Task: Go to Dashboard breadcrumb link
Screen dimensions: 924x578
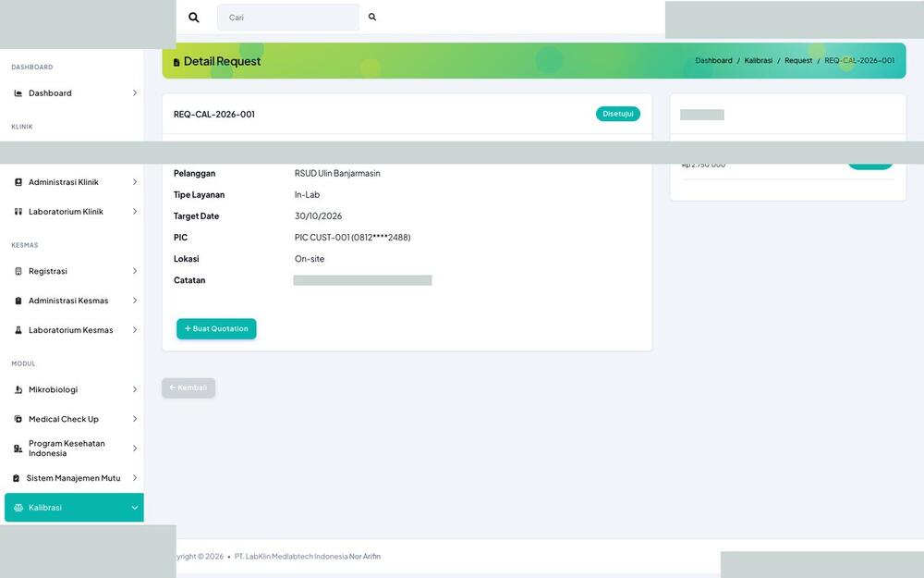Action: pyautogui.click(x=713, y=61)
